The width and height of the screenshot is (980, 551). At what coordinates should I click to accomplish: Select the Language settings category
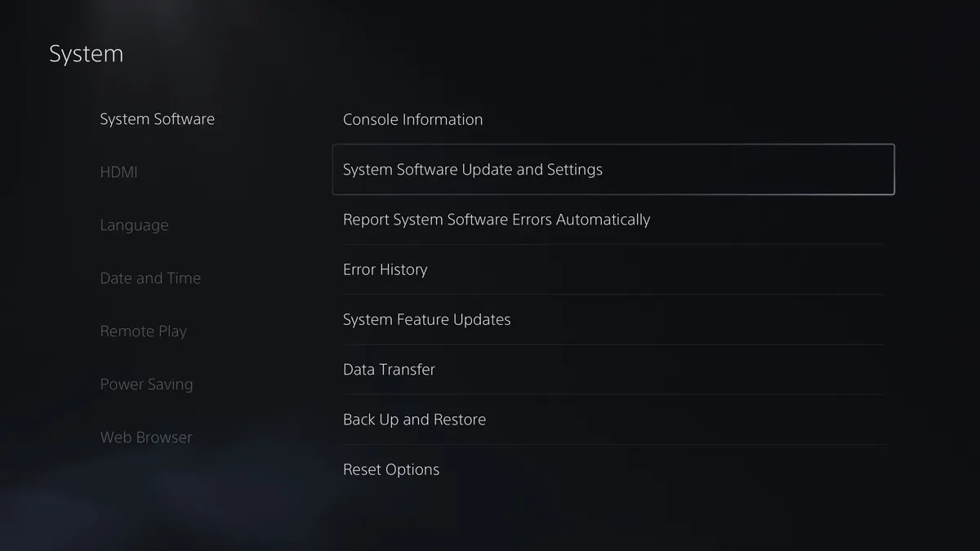click(134, 225)
